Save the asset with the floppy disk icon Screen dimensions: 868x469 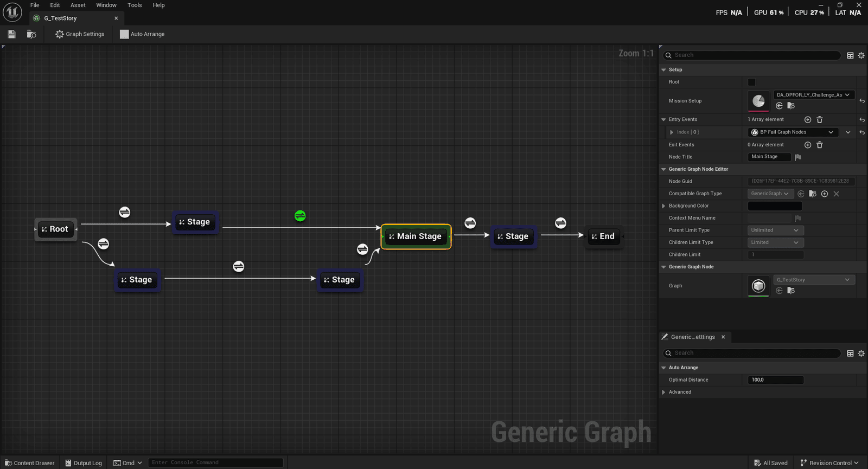coord(11,34)
